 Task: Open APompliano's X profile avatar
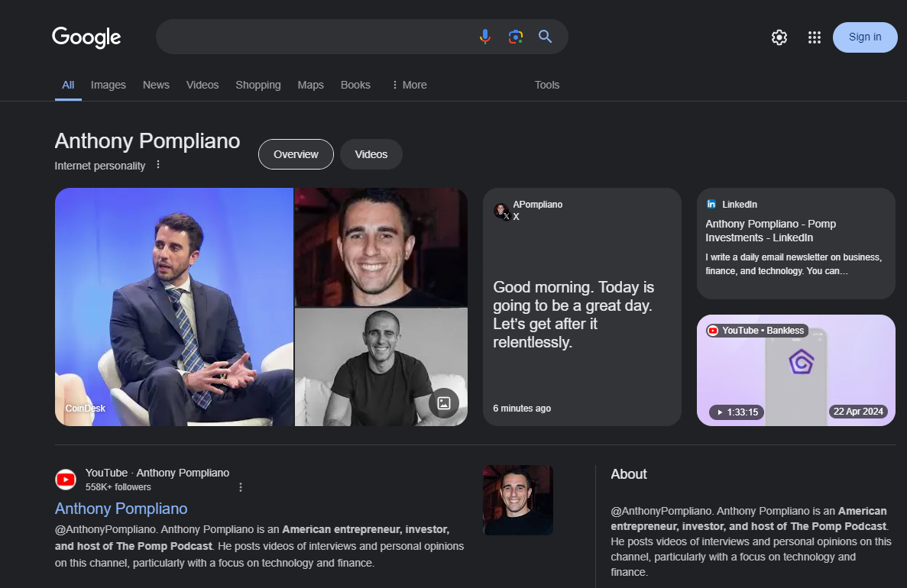[500, 210]
